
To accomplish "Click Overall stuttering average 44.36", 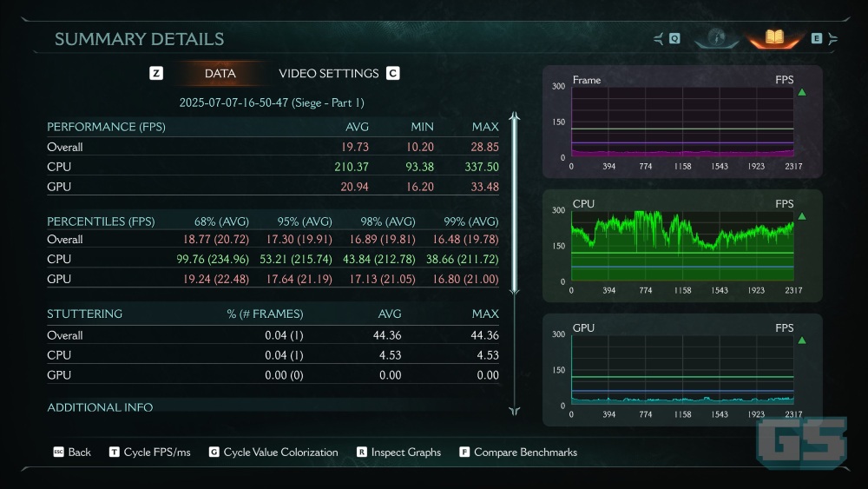I will click(x=387, y=335).
